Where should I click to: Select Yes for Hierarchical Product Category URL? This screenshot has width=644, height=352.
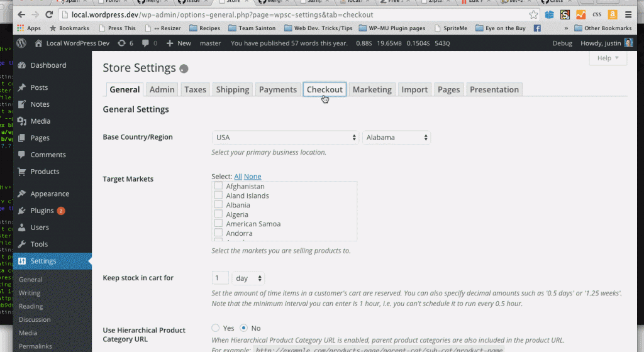[x=215, y=327]
